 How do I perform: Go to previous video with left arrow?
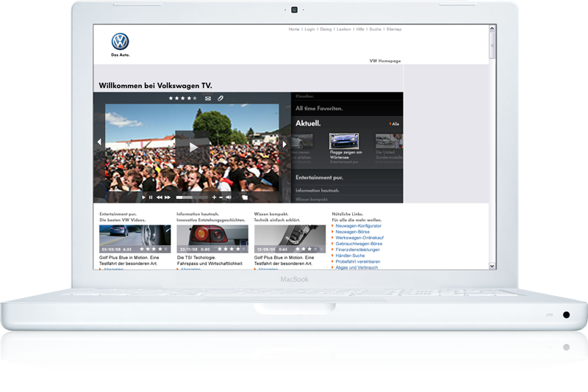[x=99, y=142]
